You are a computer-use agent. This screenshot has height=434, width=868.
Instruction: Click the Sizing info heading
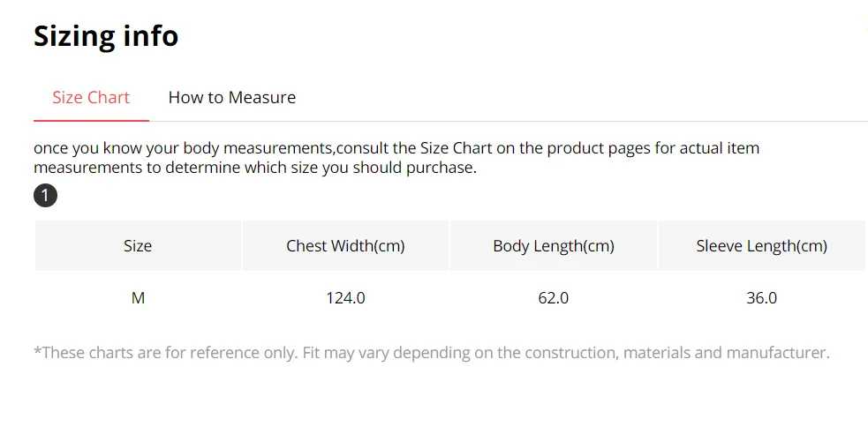click(106, 36)
